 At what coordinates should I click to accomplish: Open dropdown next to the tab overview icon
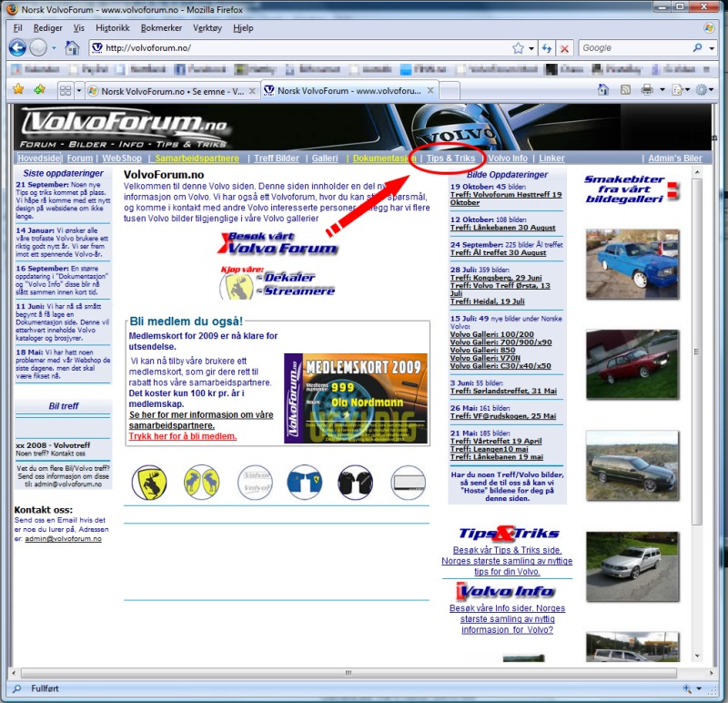[x=78, y=90]
